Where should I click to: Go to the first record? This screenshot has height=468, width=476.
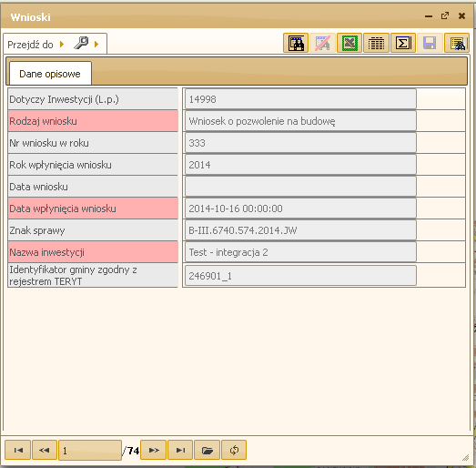(x=18, y=450)
